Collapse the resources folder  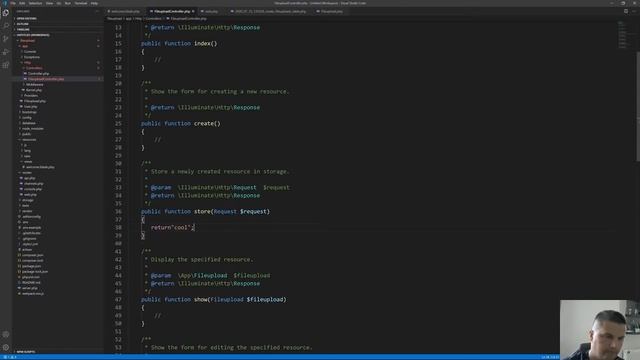pyautogui.click(x=29, y=140)
